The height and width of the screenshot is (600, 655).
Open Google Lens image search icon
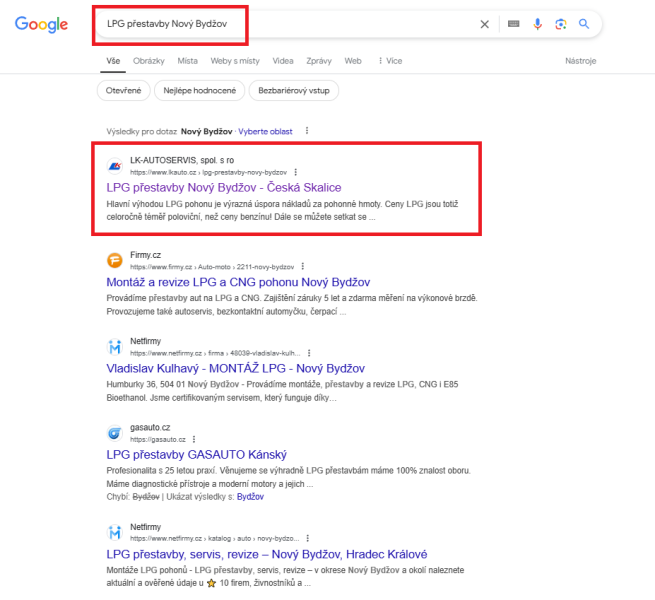[x=561, y=24]
